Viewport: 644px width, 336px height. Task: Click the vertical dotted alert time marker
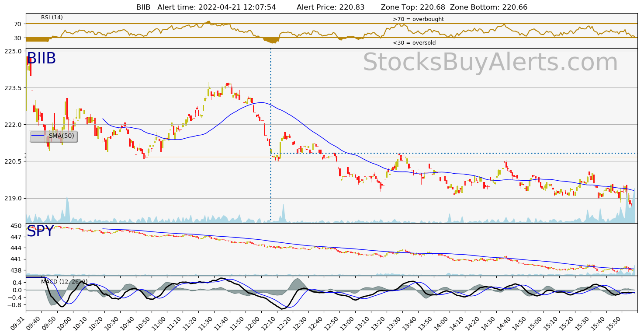(271, 136)
